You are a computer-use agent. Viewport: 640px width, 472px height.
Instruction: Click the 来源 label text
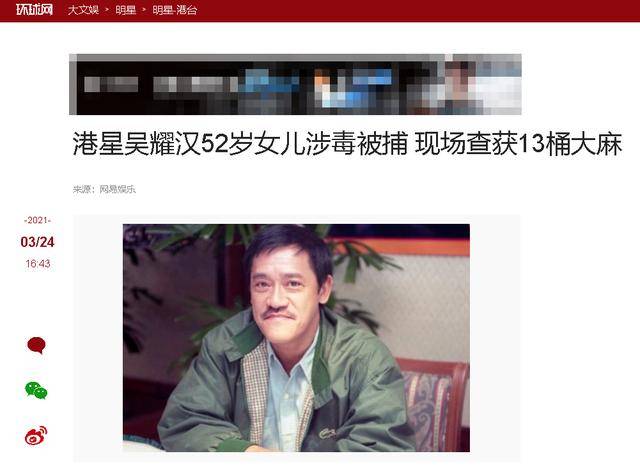(82, 189)
